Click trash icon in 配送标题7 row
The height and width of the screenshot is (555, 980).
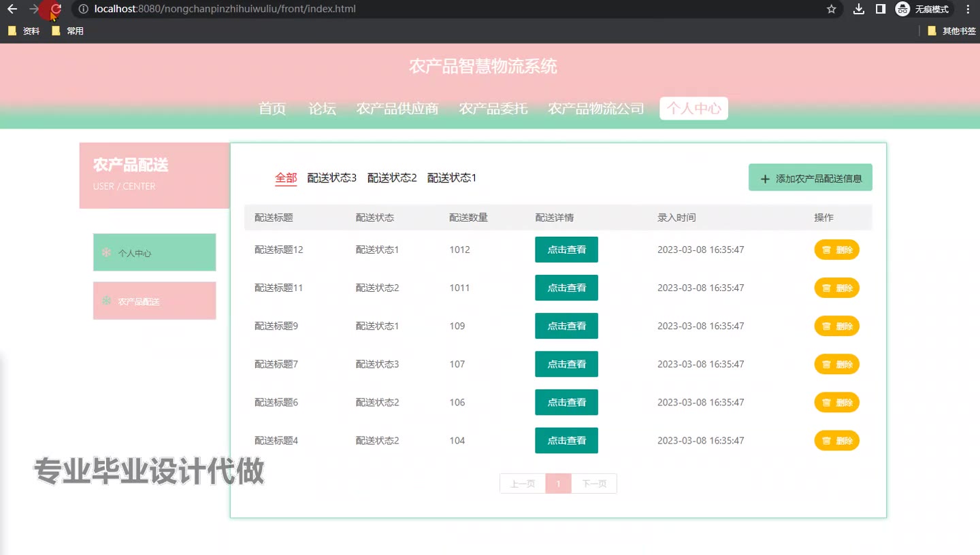pos(826,364)
